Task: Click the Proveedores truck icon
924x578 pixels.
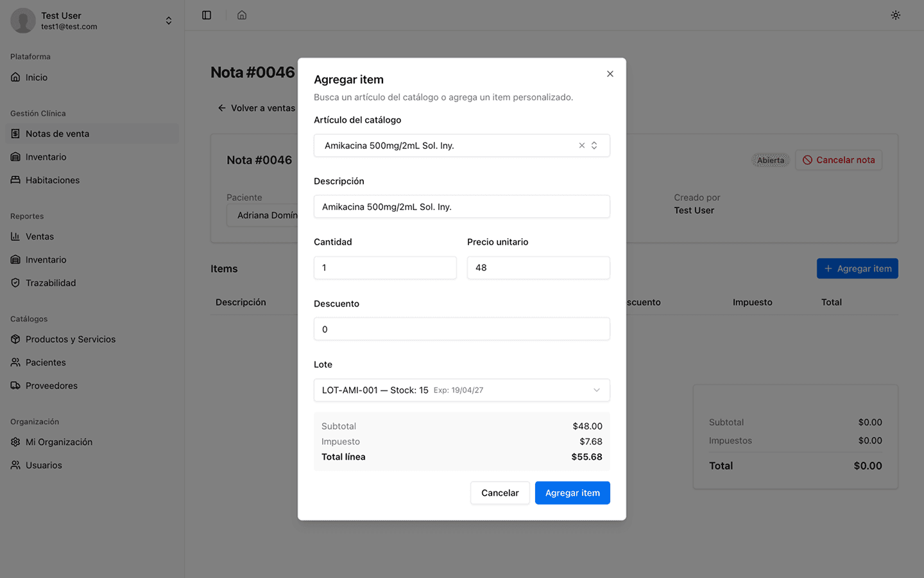Action: pos(15,385)
